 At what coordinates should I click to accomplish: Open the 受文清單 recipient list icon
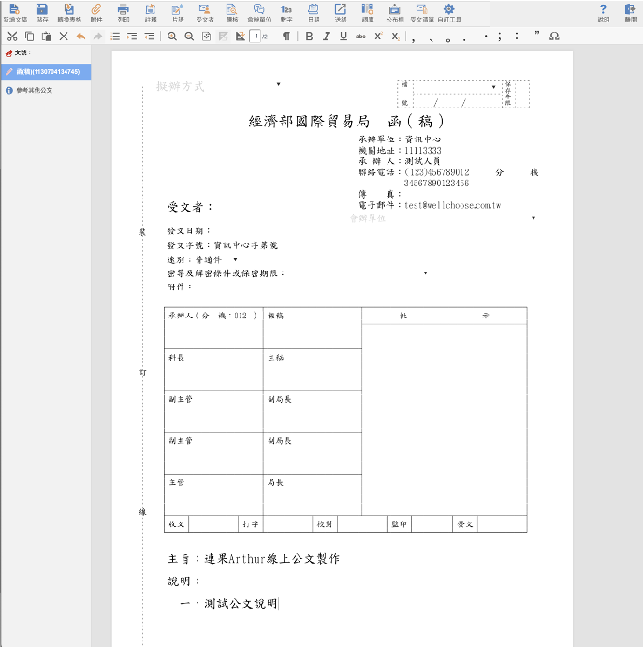(422, 13)
